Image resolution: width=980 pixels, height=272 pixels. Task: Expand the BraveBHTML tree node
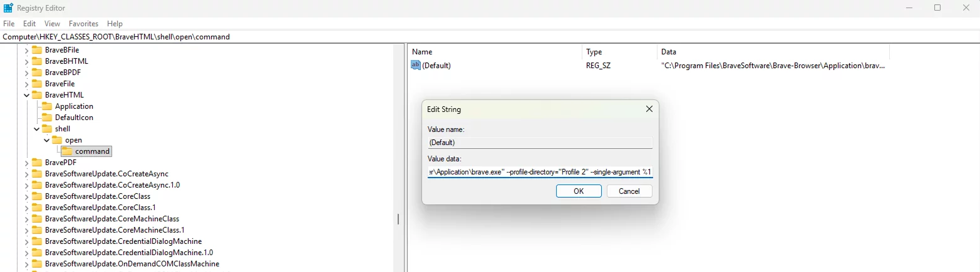tap(26, 61)
